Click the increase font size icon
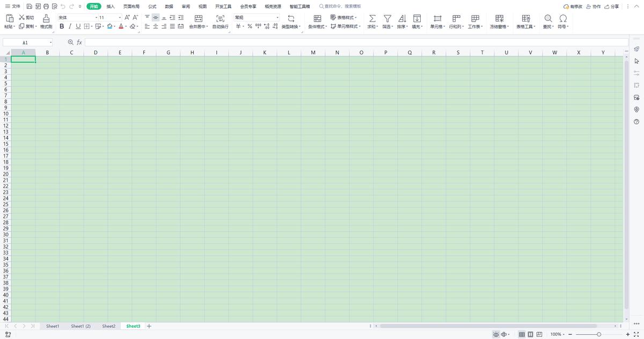 click(127, 18)
